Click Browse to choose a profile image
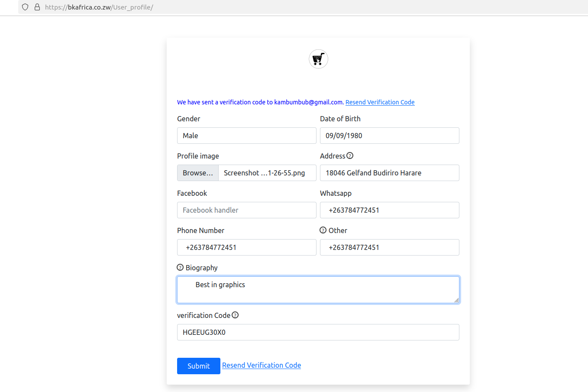Viewport: 588px width, 392px height. [198, 173]
